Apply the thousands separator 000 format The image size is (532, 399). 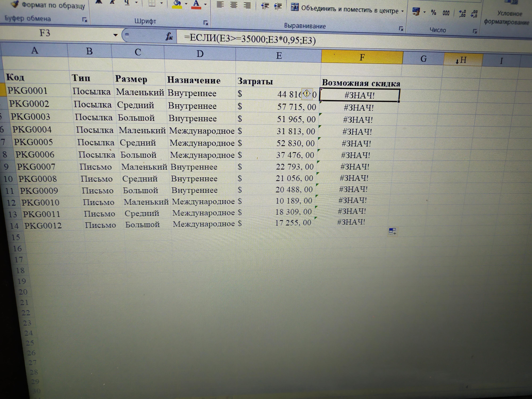point(446,13)
